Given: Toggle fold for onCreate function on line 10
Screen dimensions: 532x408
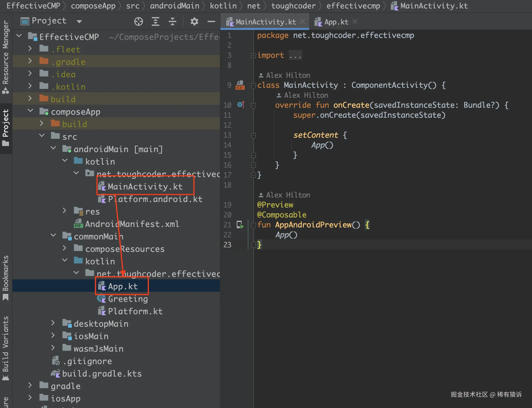Looking at the screenshot, I should coord(253,105).
